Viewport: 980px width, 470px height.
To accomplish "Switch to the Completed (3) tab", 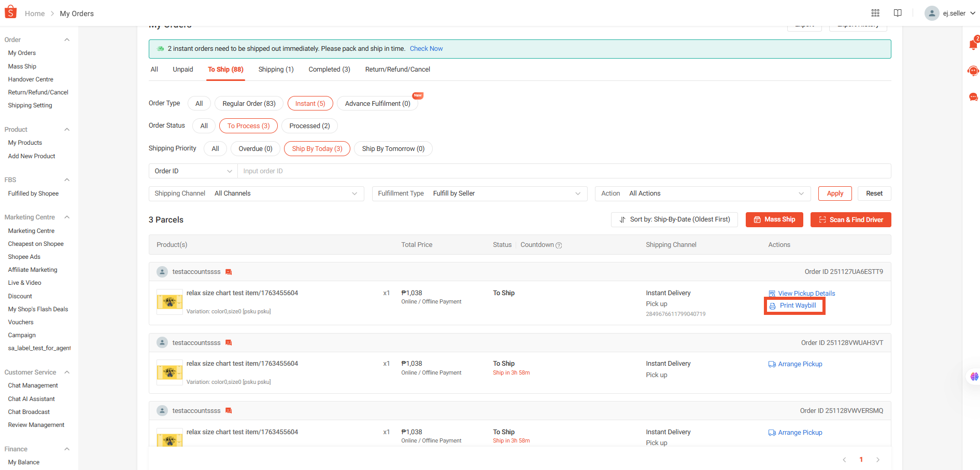I will (329, 70).
